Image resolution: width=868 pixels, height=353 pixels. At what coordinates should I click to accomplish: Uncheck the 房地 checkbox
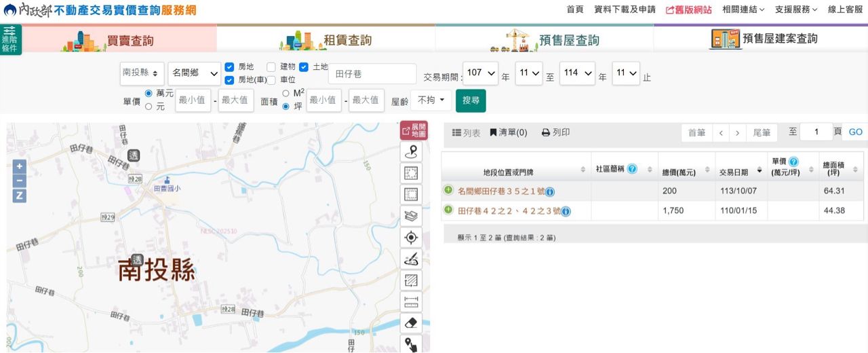[229, 67]
